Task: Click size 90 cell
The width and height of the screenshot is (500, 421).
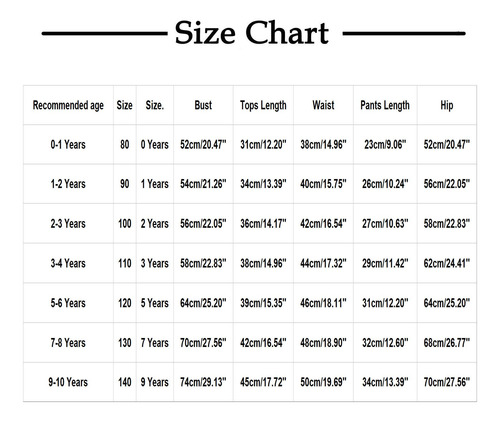Action: pos(125,184)
